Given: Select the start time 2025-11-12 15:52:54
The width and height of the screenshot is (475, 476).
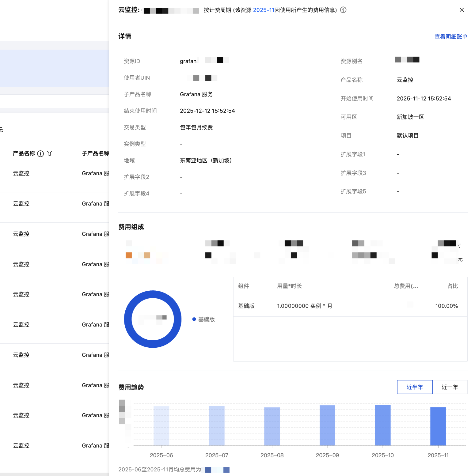Looking at the screenshot, I should [424, 99].
